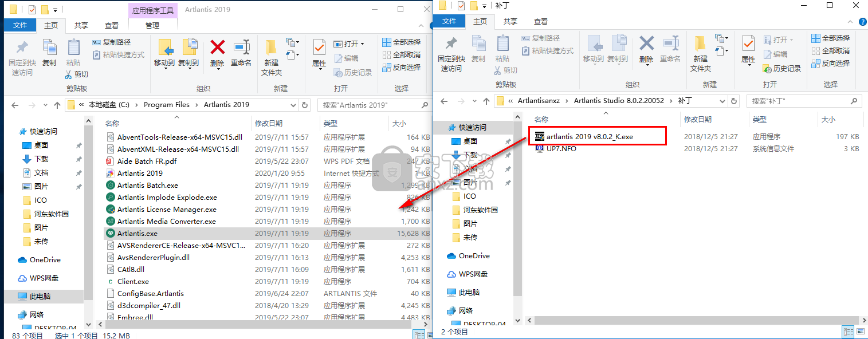Go back using arrow in Artlantis 2019 window
Image resolution: width=868 pixels, height=339 pixels.
[x=15, y=105]
